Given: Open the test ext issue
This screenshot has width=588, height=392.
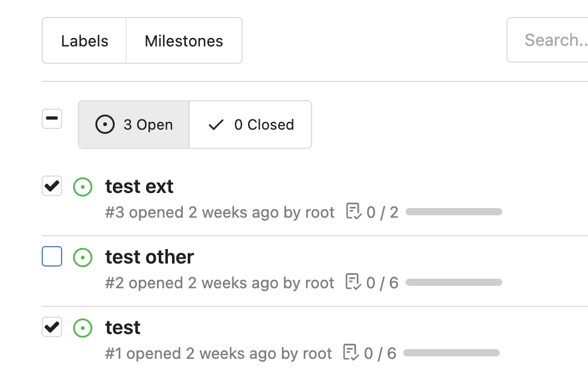Looking at the screenshot, I should [x=139, y=186].
